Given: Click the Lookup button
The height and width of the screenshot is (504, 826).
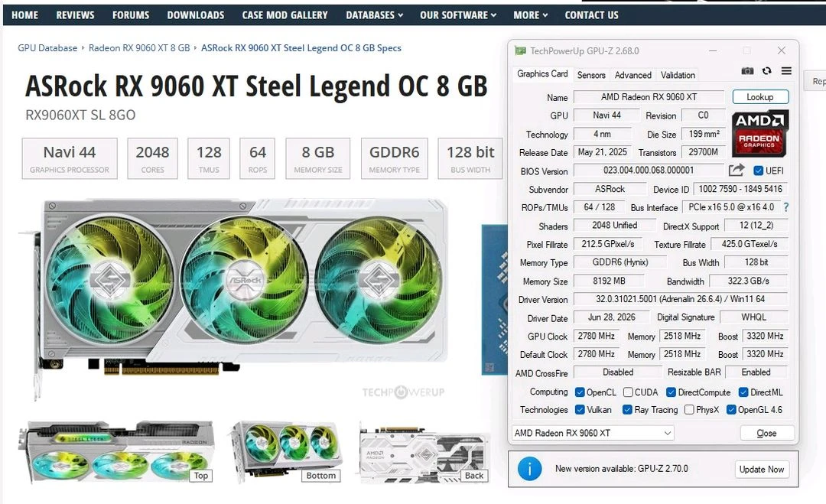Looking at the screenshot, I should coord(760,97).
